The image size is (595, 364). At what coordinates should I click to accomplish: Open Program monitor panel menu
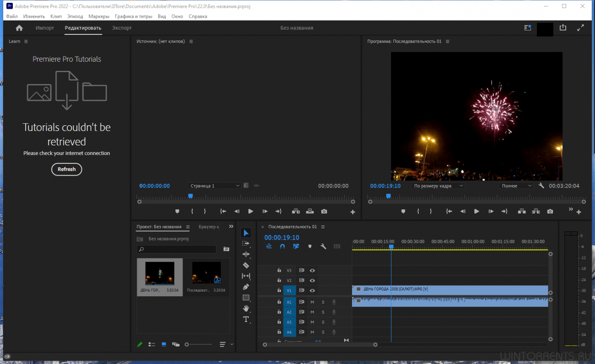click(x=448, y=41)
